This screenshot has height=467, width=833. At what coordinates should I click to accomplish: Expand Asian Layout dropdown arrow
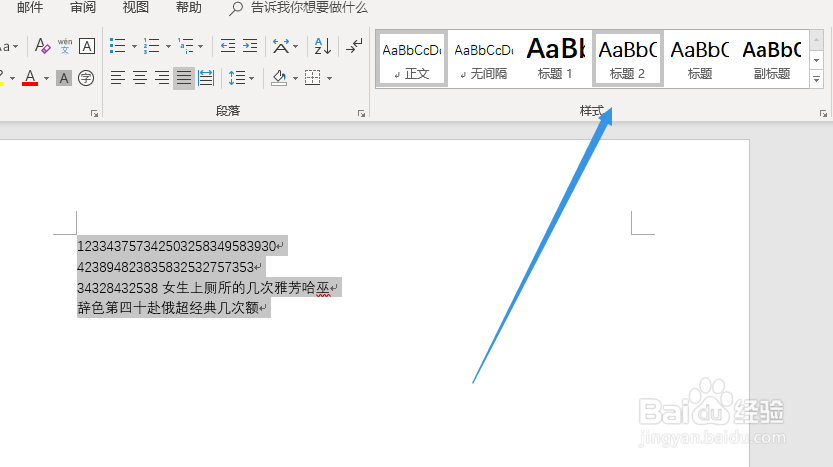[x=295, y=47]
